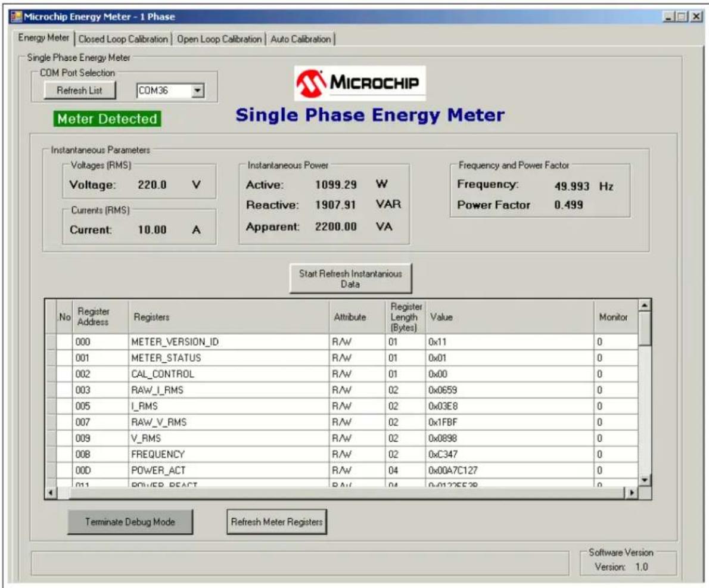Screen dimensions: 709x588
Task: Click the empty status bar field at bottom
Action: point(300,563)
